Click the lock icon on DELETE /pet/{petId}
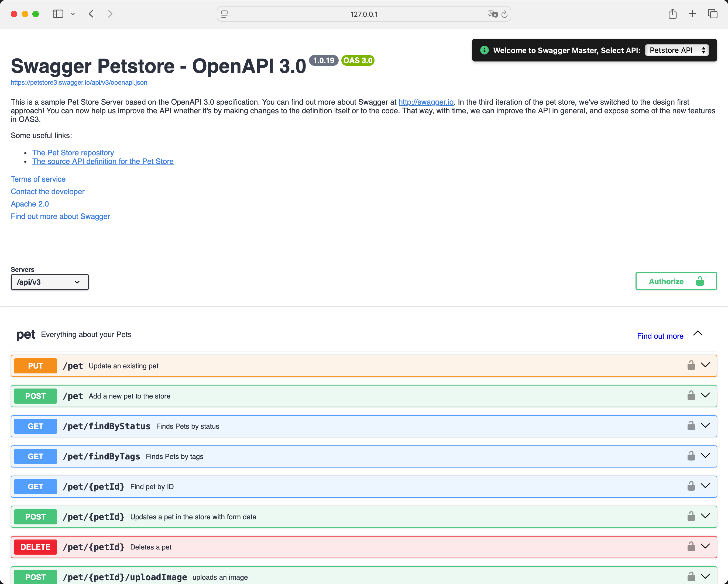The height and width of the screenshot is (584, 728). [x=691, y=547]
